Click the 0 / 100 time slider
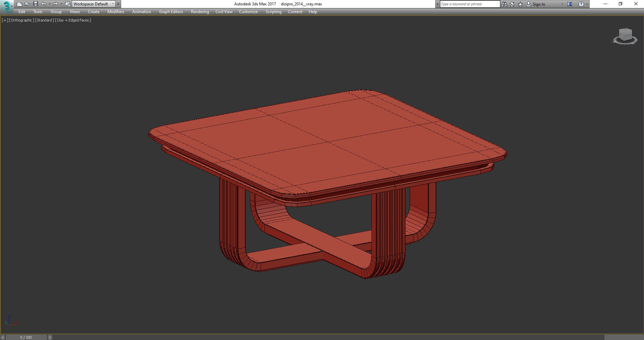 click(x=26, y=337)
